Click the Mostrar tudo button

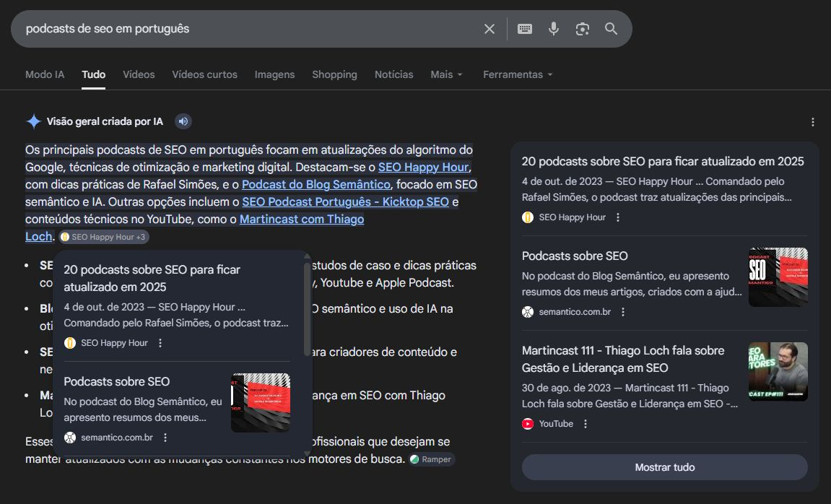tap(665, 467)
